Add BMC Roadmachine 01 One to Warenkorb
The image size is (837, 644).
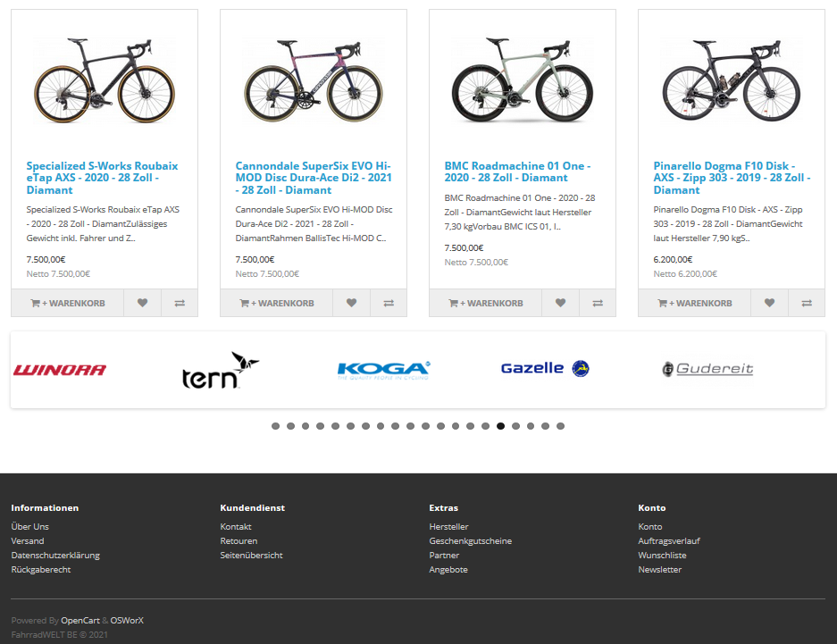[x=486, y=303]
